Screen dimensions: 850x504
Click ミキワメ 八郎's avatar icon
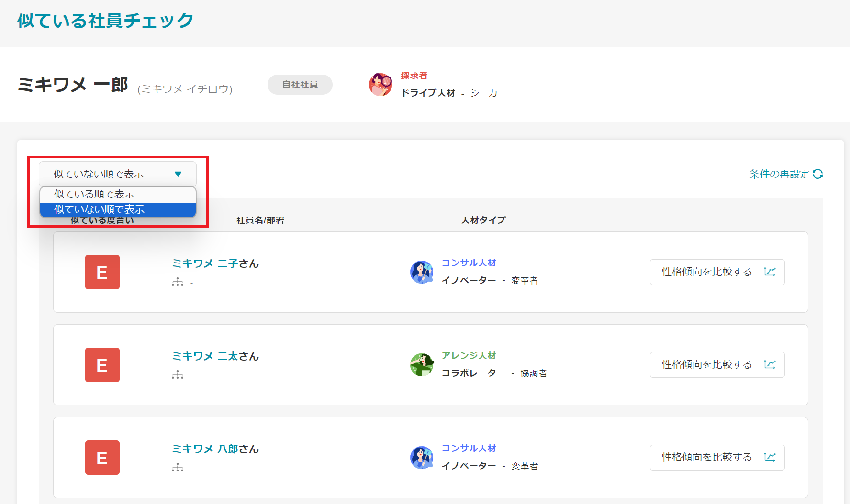click(x=422, y=457)
